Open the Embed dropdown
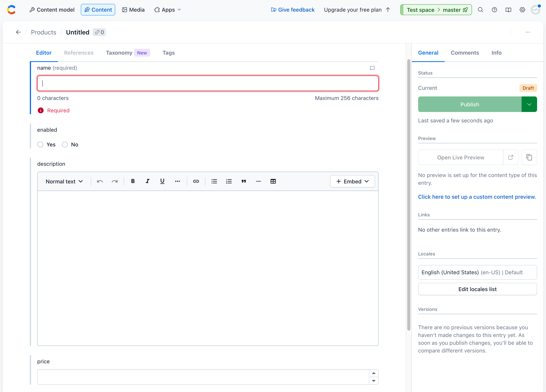 [x=352, y=181]
